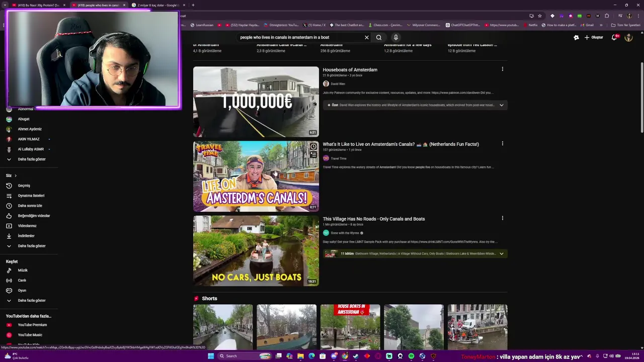Click the taskbar Search box

(245, 356)
